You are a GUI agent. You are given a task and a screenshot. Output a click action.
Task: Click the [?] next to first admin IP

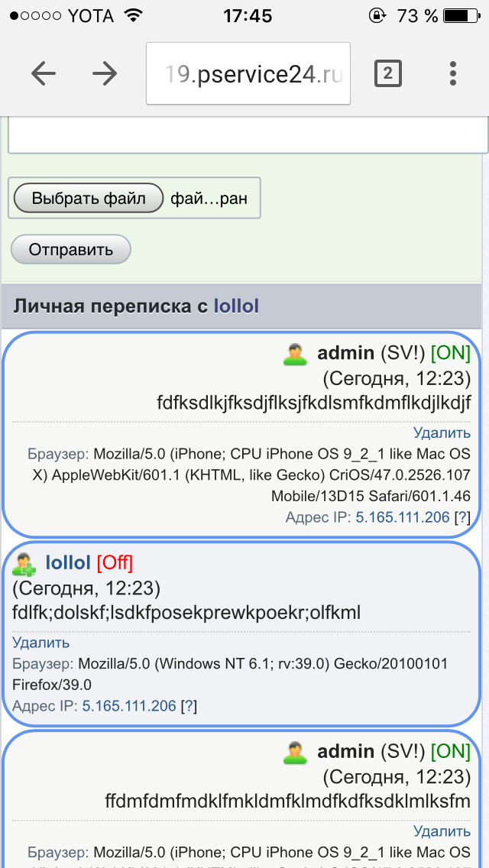click(461, 517)
